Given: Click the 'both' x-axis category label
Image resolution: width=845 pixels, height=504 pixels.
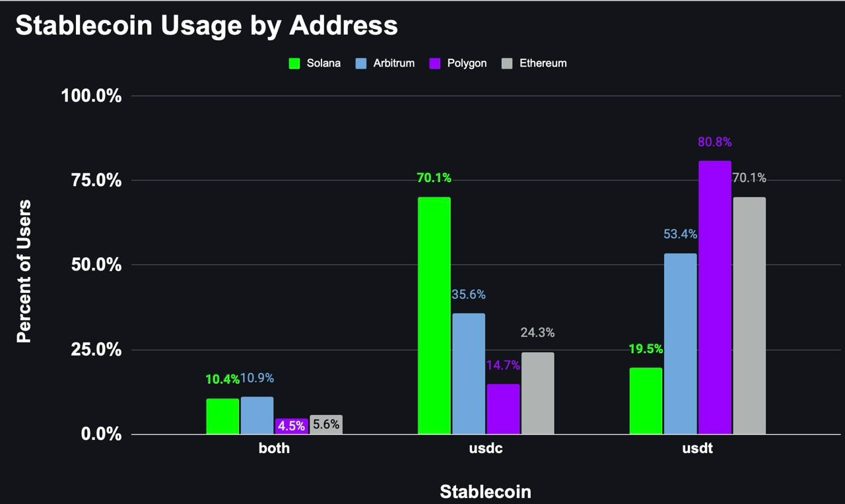Looking at the screenshot, I should click(274, 449).
